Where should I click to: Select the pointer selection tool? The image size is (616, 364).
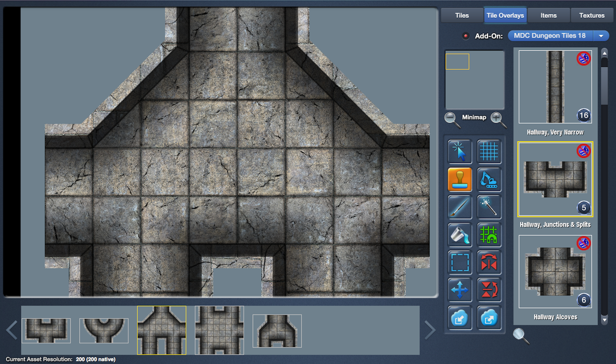click(460, 151)
